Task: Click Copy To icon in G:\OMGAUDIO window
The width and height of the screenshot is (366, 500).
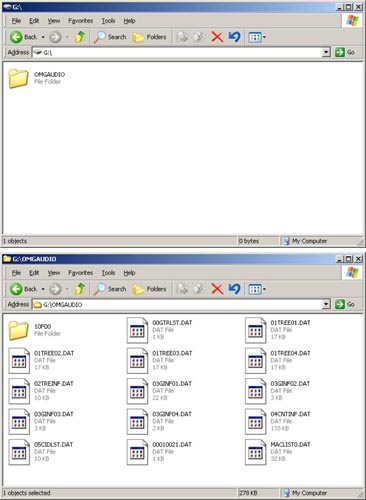Action: pos(199,289)
